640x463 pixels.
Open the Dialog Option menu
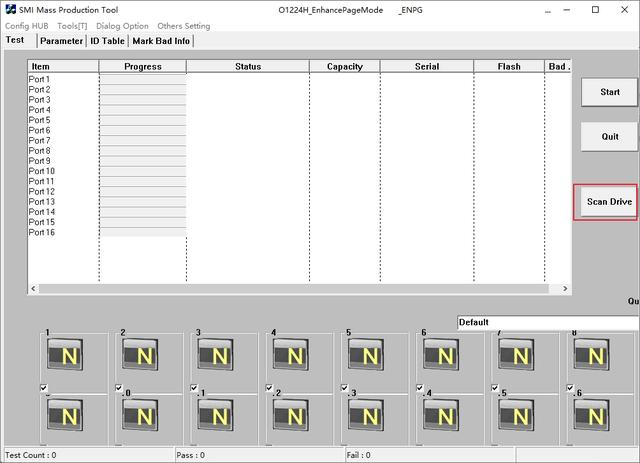(122, 26)
